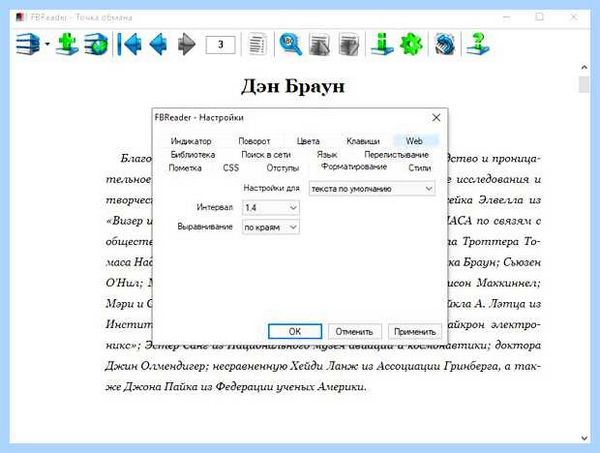Screen dimensions: 600x453
Task: Click the Применить button
Action: click(x=415, y=331)
